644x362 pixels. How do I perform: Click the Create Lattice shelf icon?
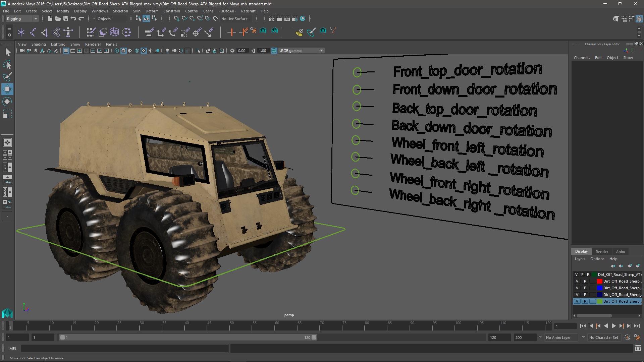tap(114, 32)
